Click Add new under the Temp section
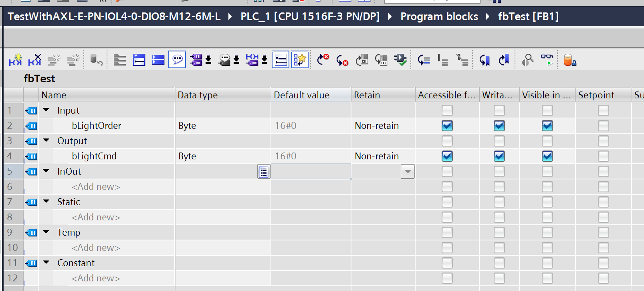The height and width of the screenshot is (291, 644). pyautogui.click(x=96, y=248)
